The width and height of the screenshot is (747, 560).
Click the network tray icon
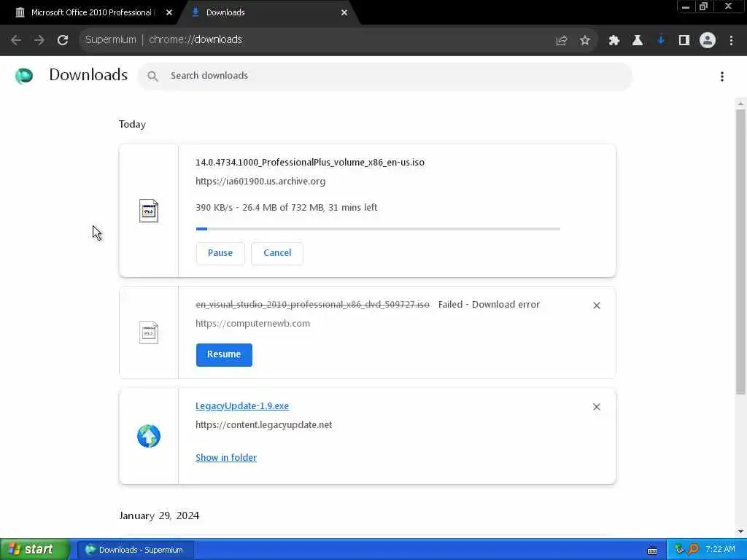pos(679,550)
